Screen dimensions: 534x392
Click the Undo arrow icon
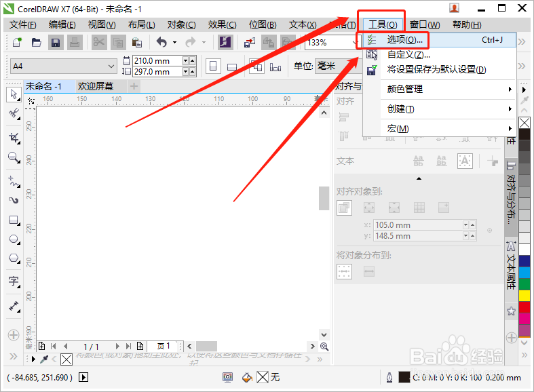162,42
